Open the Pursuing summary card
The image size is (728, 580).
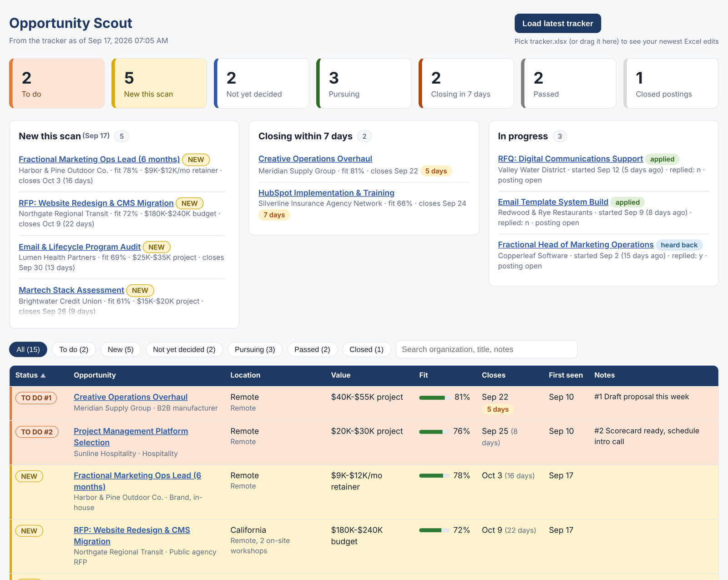click(x=364, y=83)
